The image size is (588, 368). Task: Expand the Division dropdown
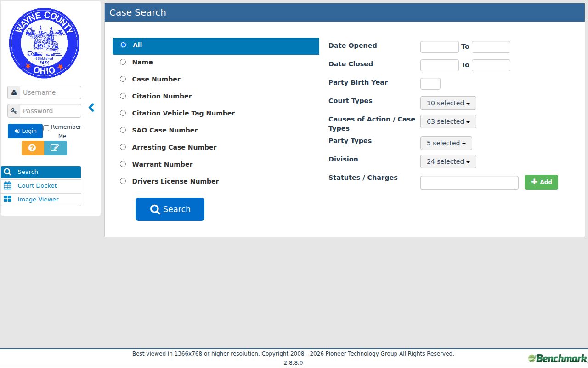(448, 161)
